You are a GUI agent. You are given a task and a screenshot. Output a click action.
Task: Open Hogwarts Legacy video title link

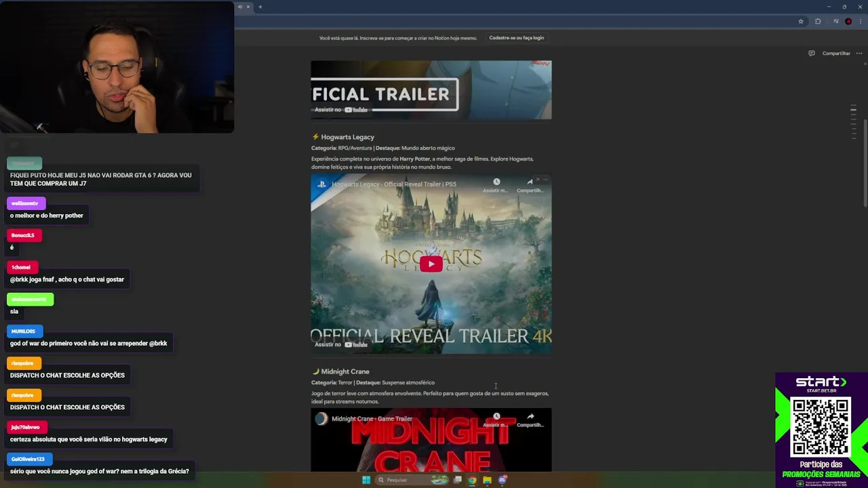394,184
